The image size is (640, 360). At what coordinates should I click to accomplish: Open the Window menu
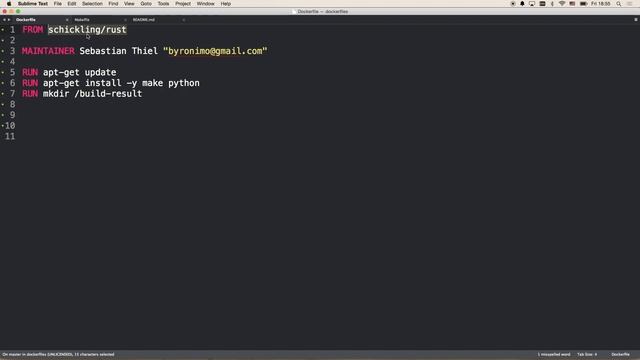205,4
